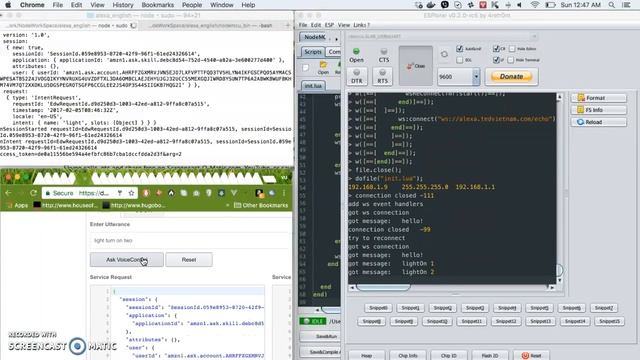This screenshot has height=360, width=640.
Task: Open ESPlorer Edit menu
Action: tap(316, 25)
